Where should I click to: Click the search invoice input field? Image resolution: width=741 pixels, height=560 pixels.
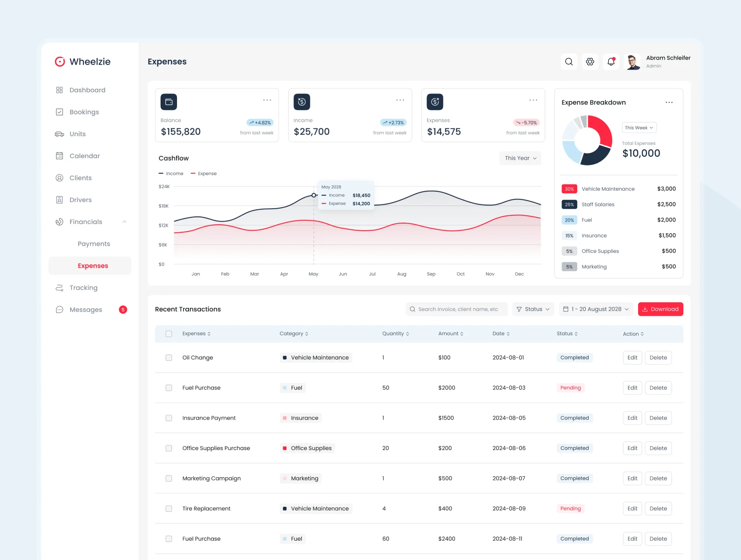pyautogui.click(x=457, y=309)
